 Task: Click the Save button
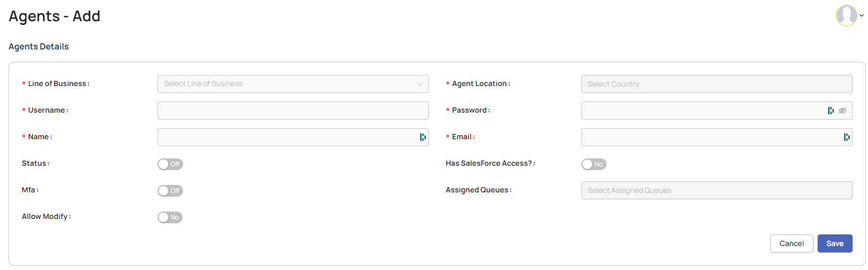coord(835,243)
